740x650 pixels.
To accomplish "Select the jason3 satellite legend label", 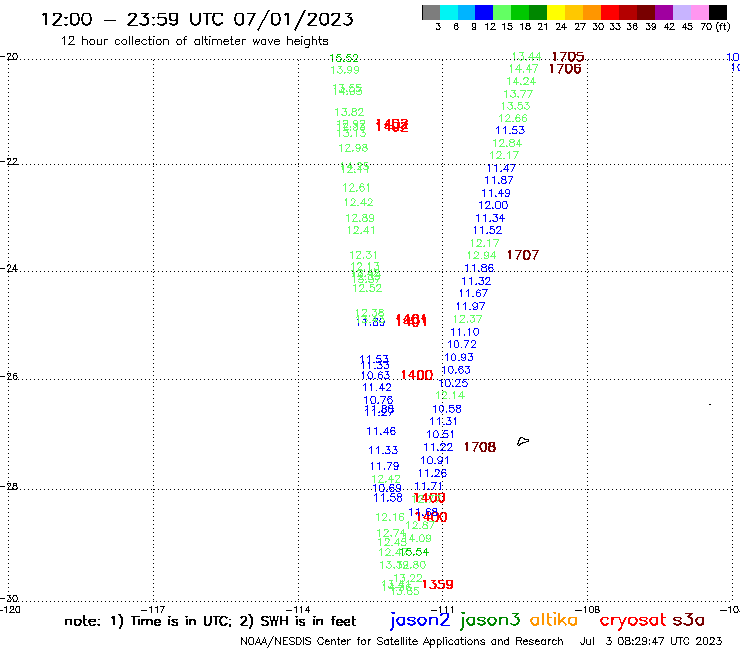I will [x=490, y=621].
